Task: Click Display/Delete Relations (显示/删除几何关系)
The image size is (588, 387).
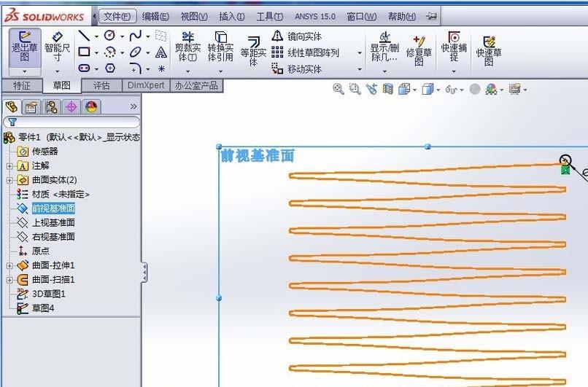Action: tap(384, 47)
